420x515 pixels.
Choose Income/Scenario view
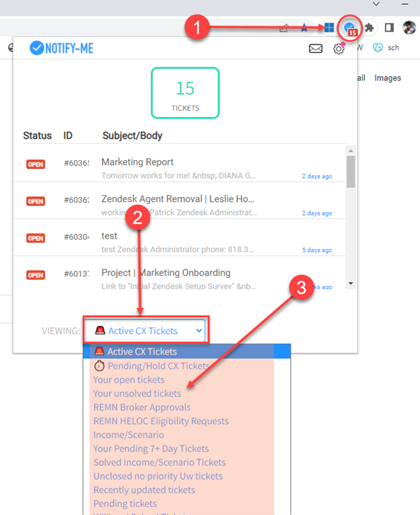click(x=187, y=435)
